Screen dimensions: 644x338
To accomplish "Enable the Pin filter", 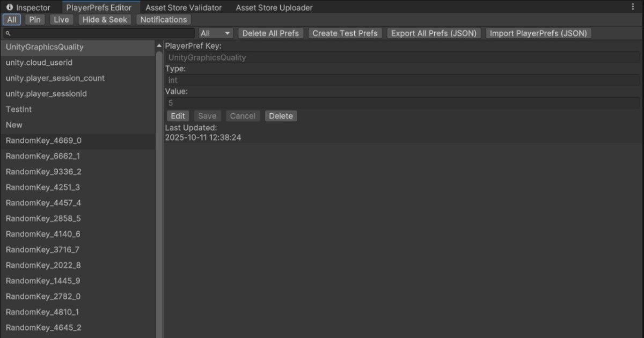I will [35, 19].
